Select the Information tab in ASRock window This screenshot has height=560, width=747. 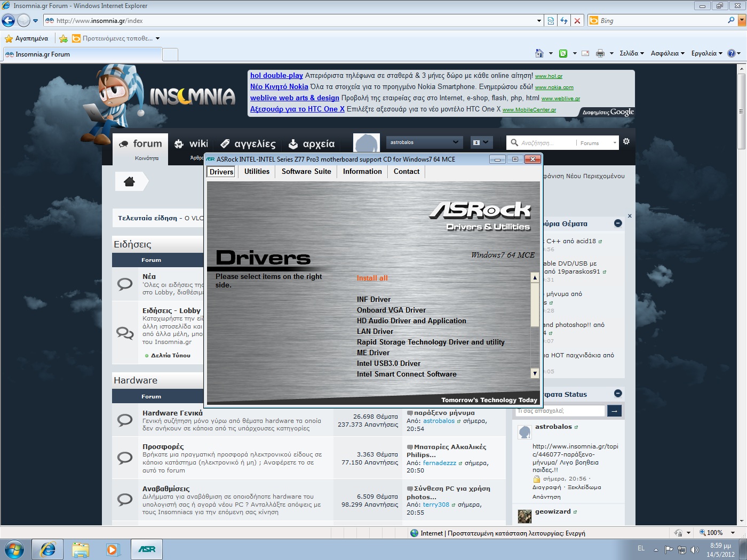tap(362, 172)
